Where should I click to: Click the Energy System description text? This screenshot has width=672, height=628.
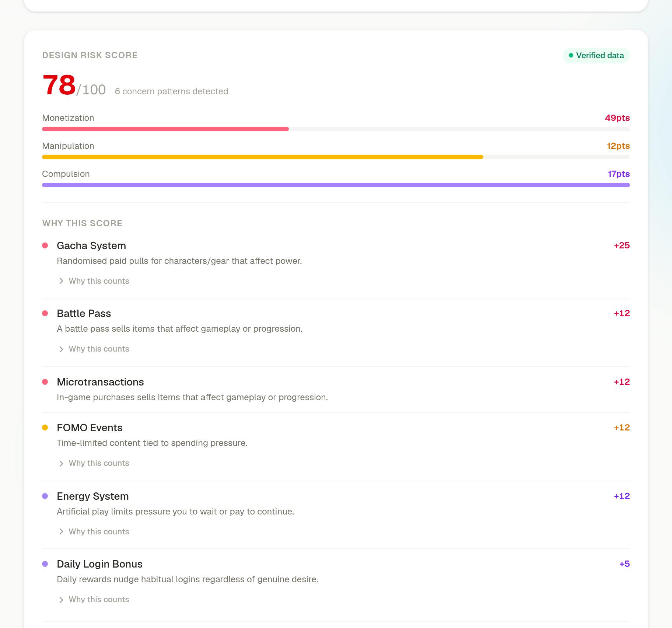pos(175,512)
